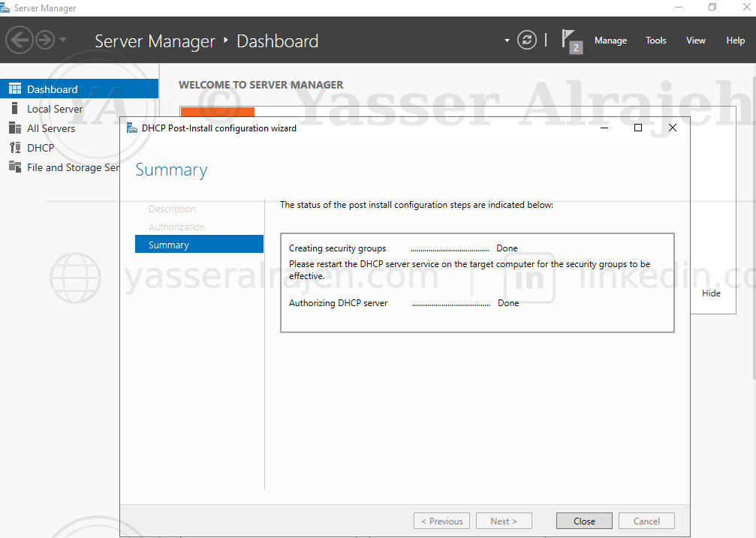This screenshot has height=538, width=756.
Task: Click the Server Manager vertical scrollbar
Action: [x=754, y=227]
